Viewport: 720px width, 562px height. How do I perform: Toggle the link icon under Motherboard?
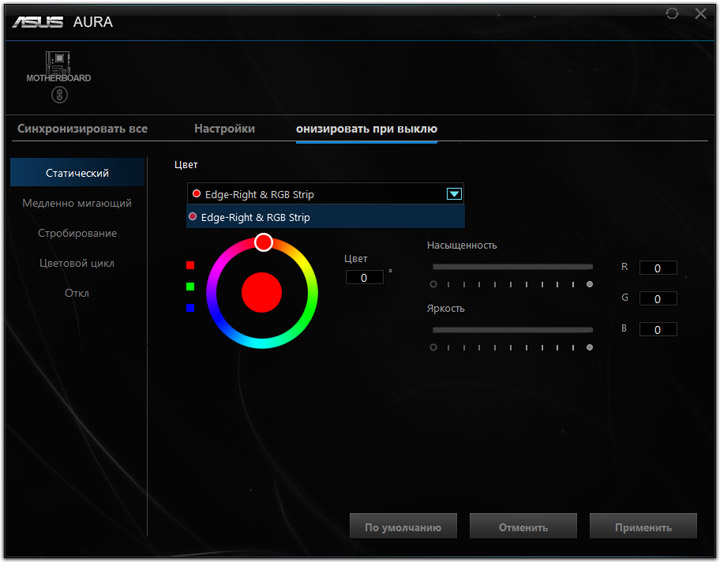click(x=59, y=95)
